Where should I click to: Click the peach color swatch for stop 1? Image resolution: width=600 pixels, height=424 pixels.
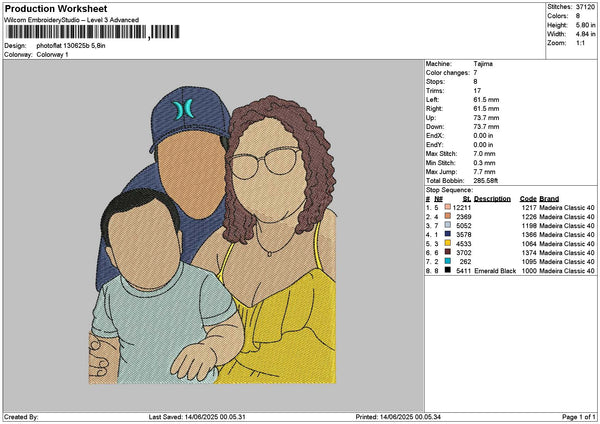click(447, 207)
